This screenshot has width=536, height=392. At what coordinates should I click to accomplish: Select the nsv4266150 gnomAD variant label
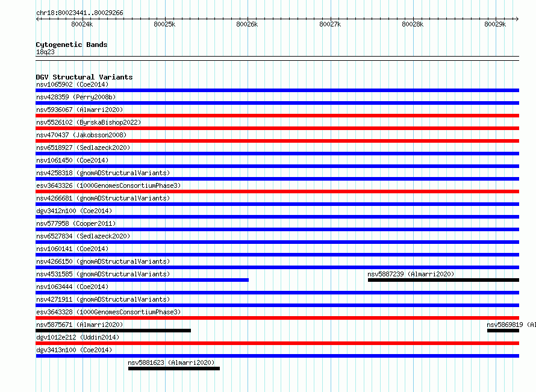pyautogui.click(x=103, y=261)
